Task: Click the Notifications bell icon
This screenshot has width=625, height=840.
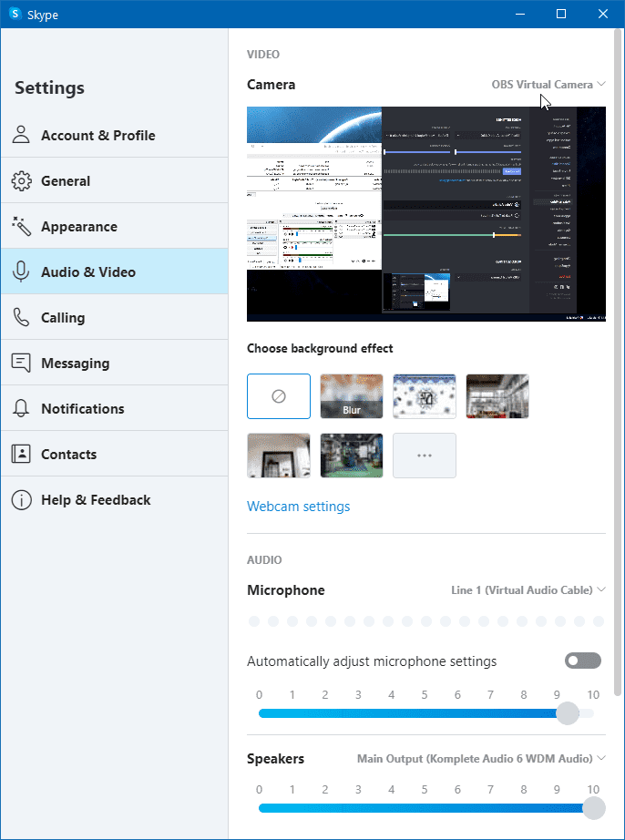Action: pos(21,408)
